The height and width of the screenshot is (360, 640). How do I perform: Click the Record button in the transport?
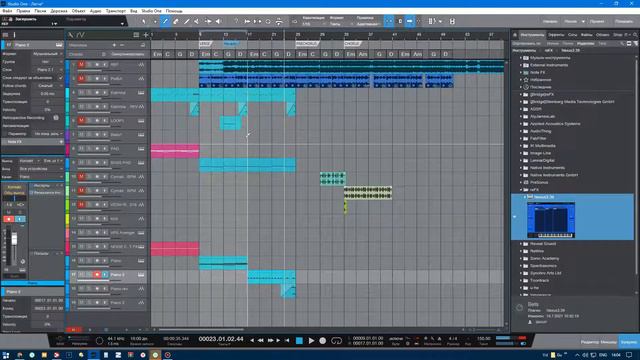[322, 340]
